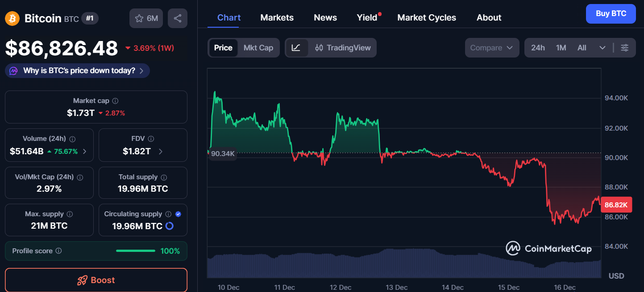644x292 pixels.
Task: Open the Compare dropdown
Action: (492, 48)
